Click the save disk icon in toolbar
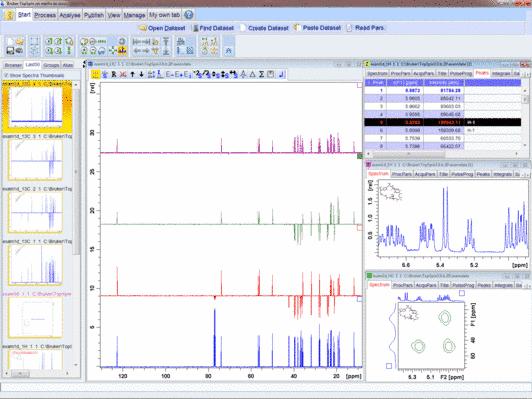The height and width of the screenshot is (399, 532). point(10,51)
